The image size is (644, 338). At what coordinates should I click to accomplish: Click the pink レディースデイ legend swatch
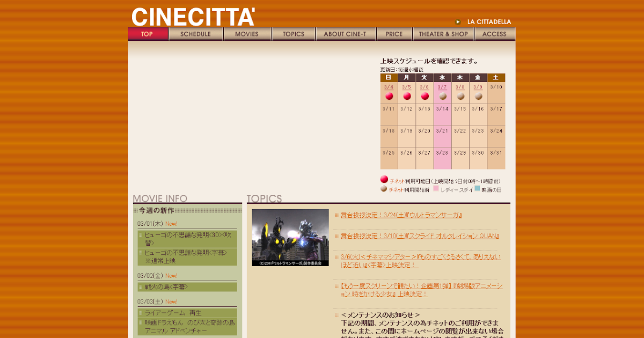[x=436, y=189]
